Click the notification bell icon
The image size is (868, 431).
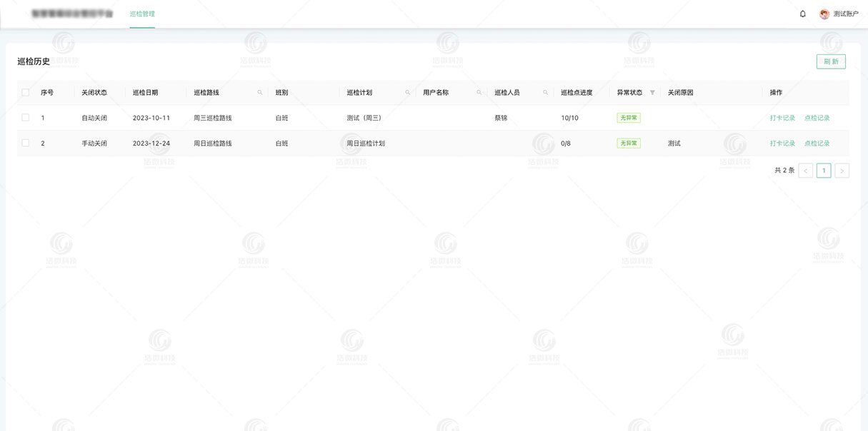(803, 13)
